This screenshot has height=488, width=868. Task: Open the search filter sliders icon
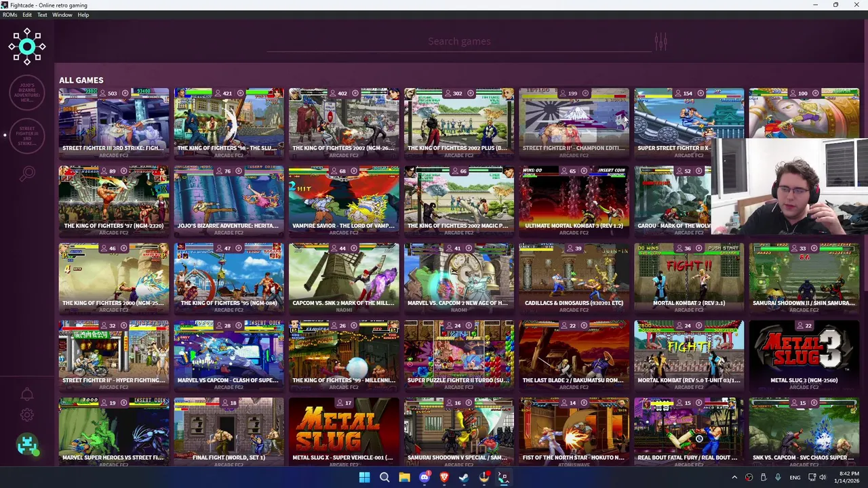tap(660, 42)
